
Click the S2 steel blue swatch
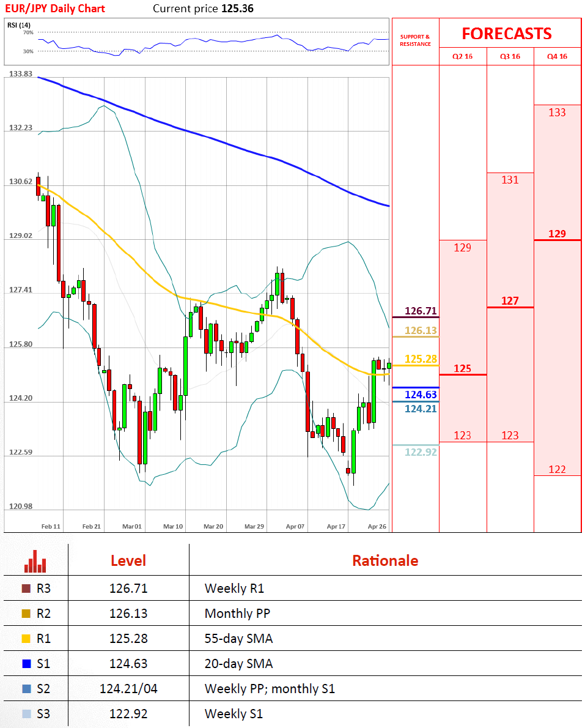(26, 688)
